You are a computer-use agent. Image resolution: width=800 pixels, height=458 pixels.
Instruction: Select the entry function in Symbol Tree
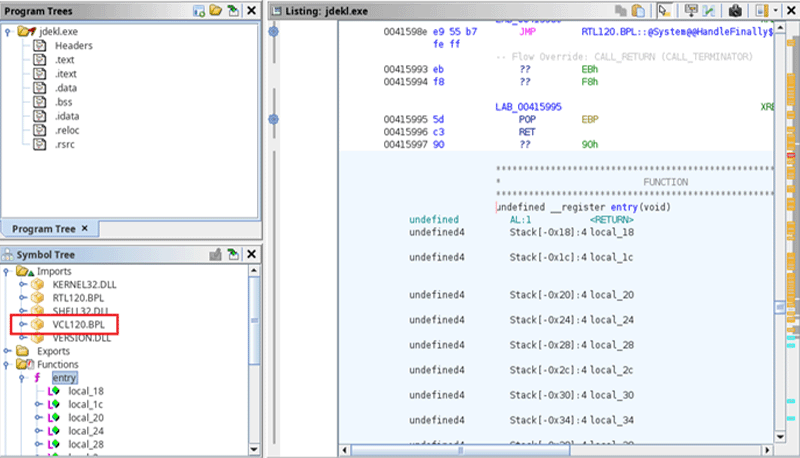click(x=64, y=378)
